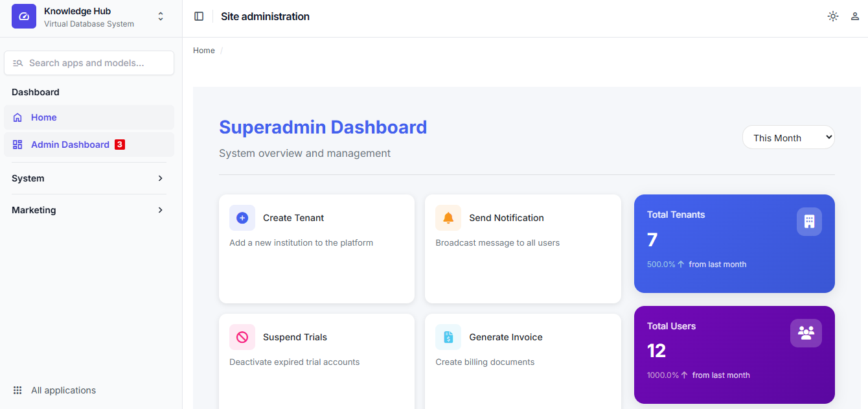This screenshot has width=868, height=409.
Task: Click the orange bell Send Notification icon
Action: click(x=448, y=218)
